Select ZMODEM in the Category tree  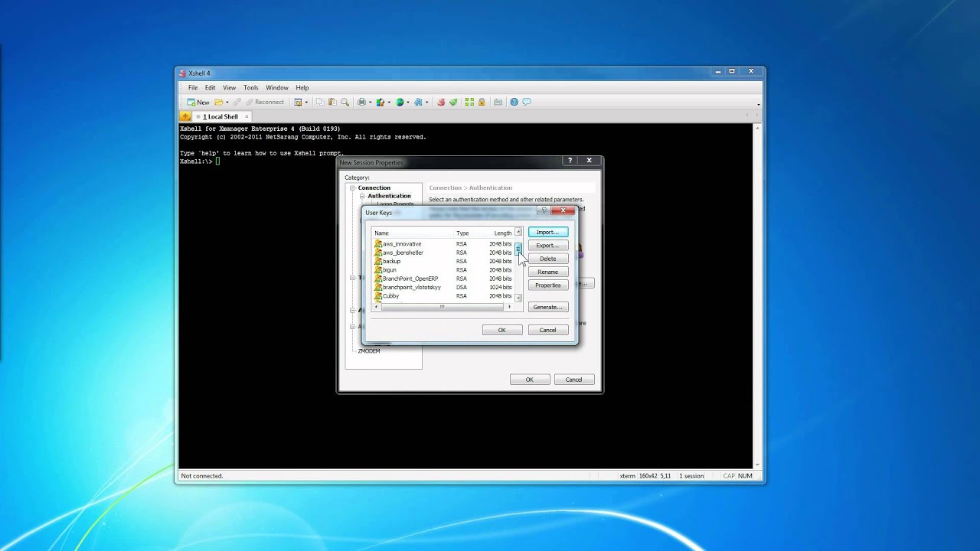(369, 351)
